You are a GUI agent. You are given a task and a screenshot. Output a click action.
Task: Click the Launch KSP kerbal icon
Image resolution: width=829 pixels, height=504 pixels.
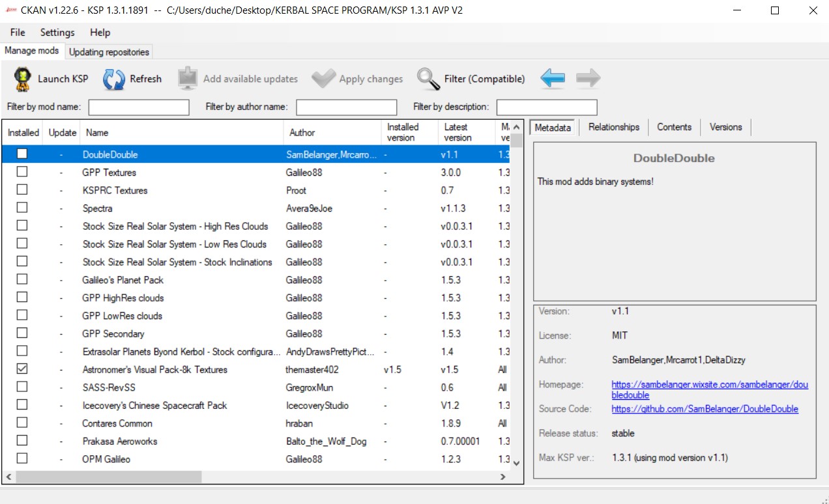point(22,79)
